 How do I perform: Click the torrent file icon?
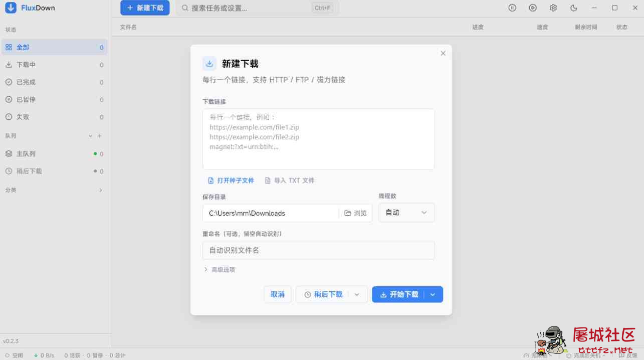211,181
